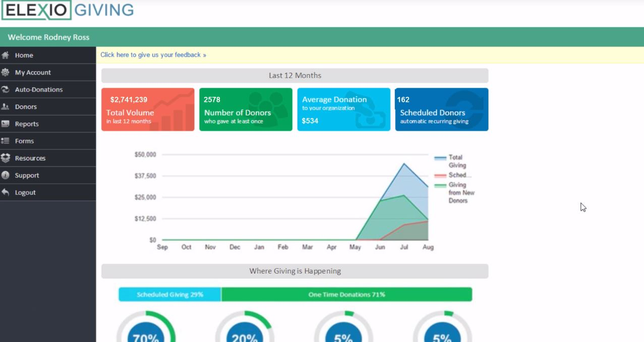Open the Reports menu item

28,124
